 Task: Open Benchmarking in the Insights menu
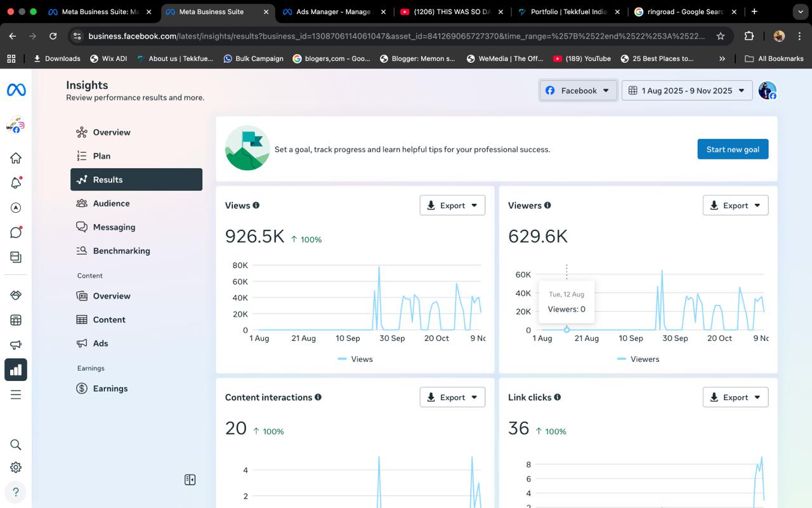pos(121,251)
